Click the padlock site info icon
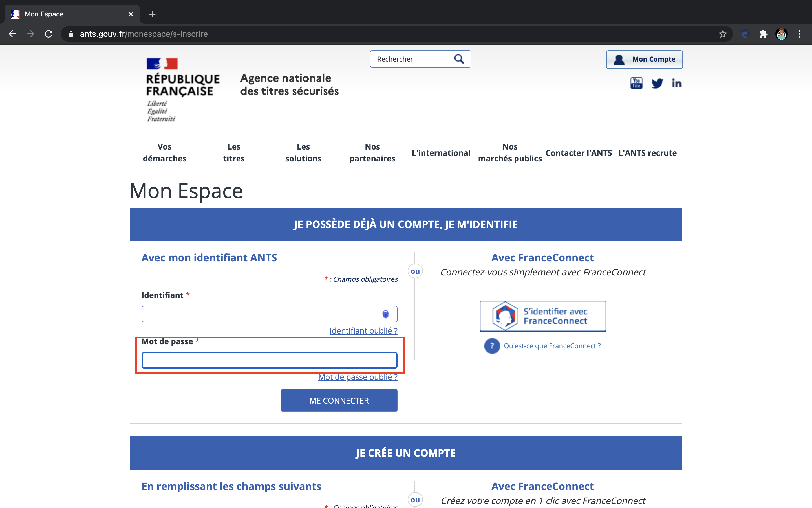Image resolution: width=812 pixels, height=508 pixels. pyautogui.click(x=71, y=34)
